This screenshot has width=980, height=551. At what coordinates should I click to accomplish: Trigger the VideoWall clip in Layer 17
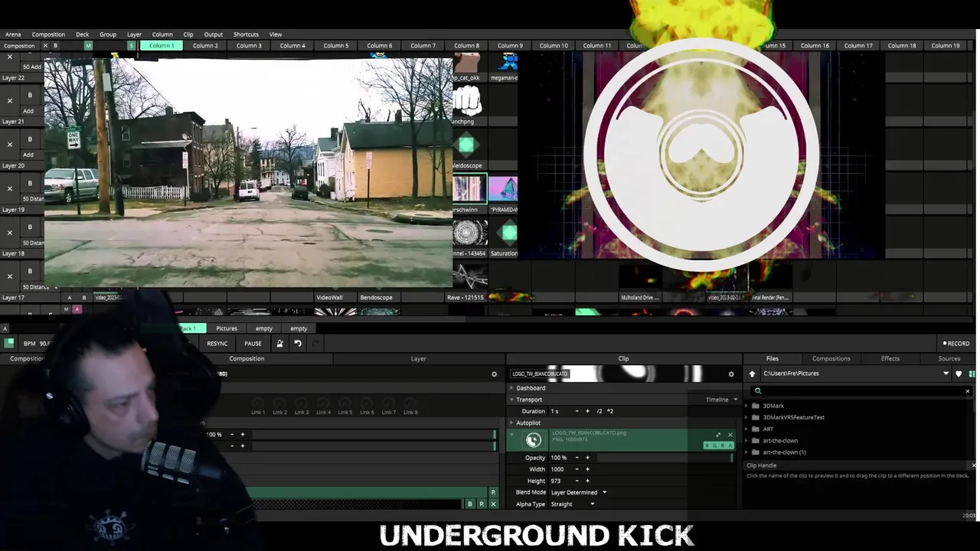click(x=329, y=298)
